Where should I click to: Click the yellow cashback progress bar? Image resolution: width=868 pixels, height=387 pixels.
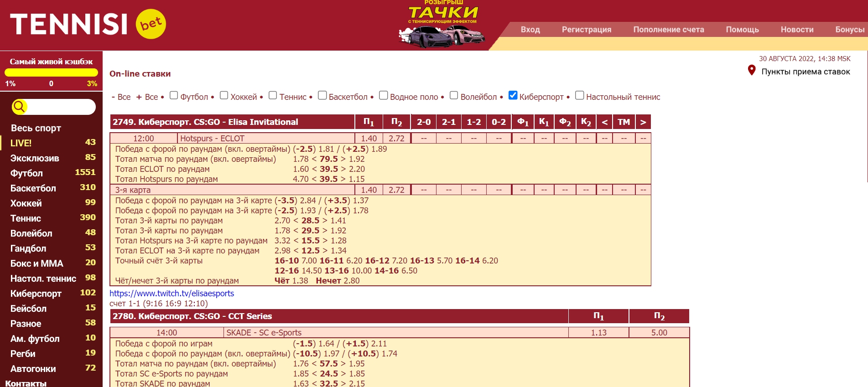(51, 72)
